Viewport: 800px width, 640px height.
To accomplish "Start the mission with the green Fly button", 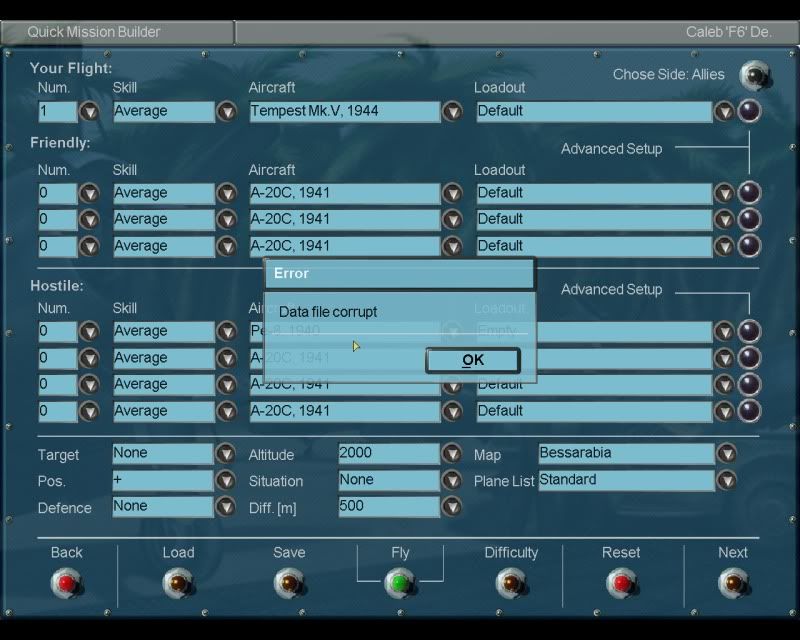I will click(x=401, y=583).
